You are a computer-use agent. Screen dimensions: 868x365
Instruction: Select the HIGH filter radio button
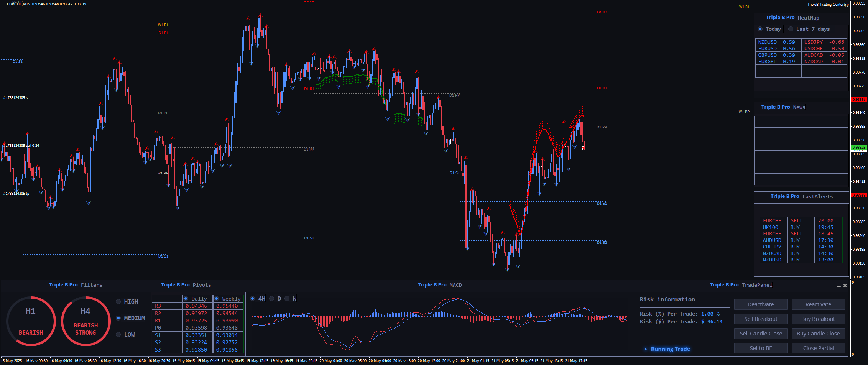(118, 302)
